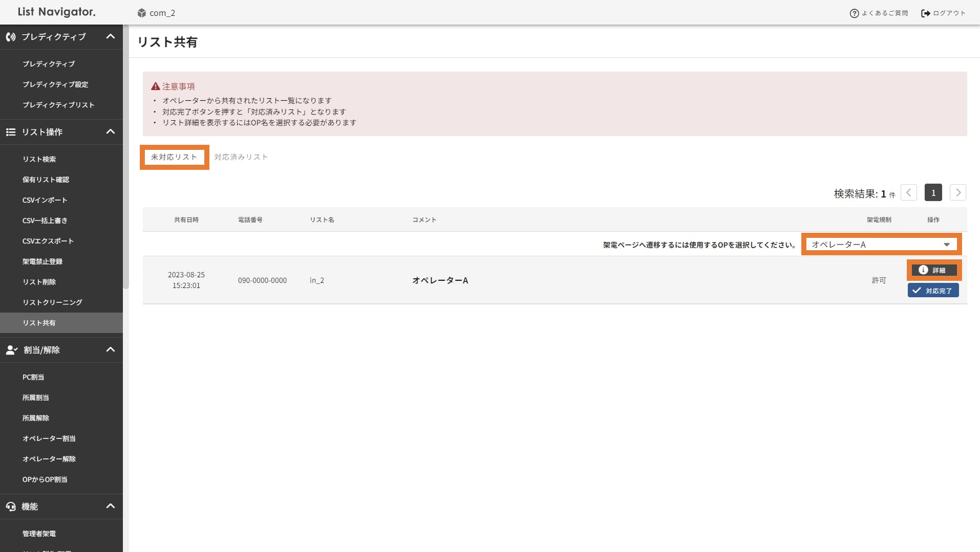
Task: Open リストクリーニング menu item
Action: click(x=52, y=302)
